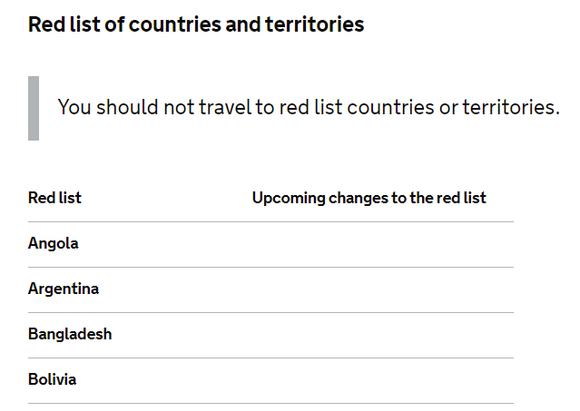Click 'territories.' at the end of the warning
The width and height of the screenshot is (580, 411).
tap(511, 107)
